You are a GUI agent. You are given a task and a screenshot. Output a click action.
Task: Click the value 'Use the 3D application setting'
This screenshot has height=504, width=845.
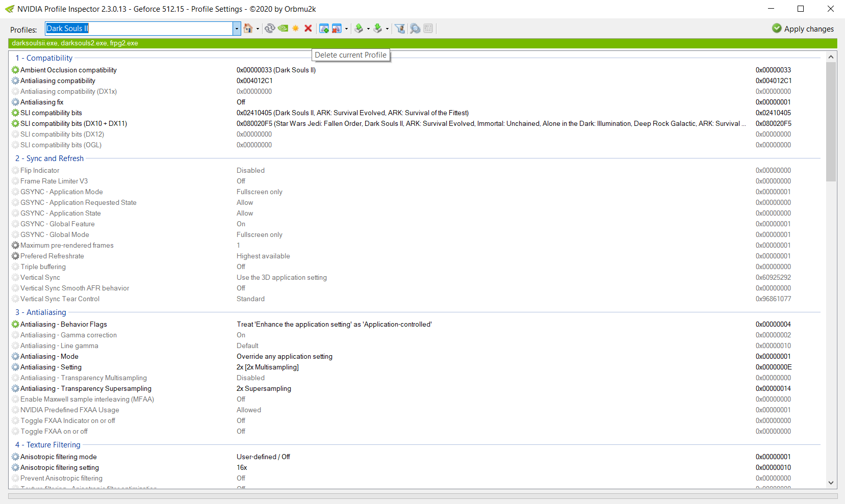click(281, 277)
